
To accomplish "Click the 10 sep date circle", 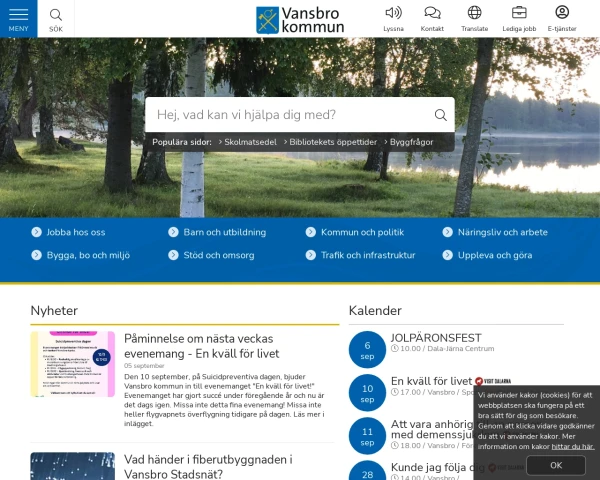I will (367, 393).
